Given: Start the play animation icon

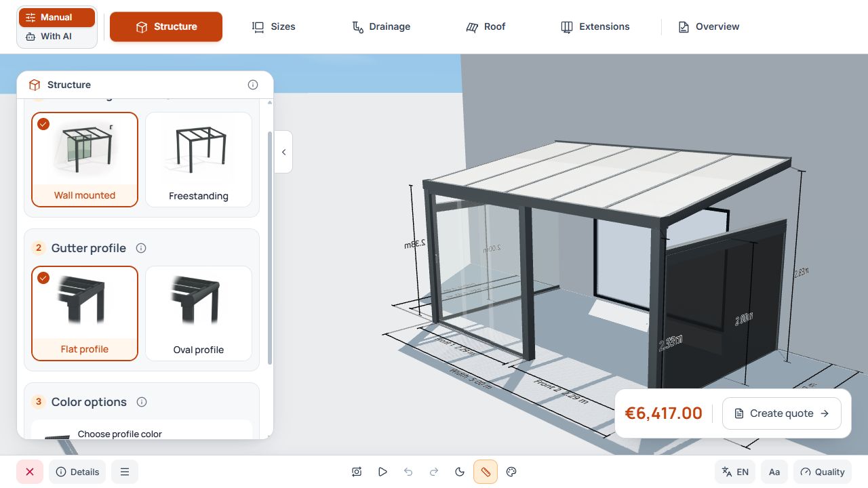Looking at the screenshot, I should [382, 472].
